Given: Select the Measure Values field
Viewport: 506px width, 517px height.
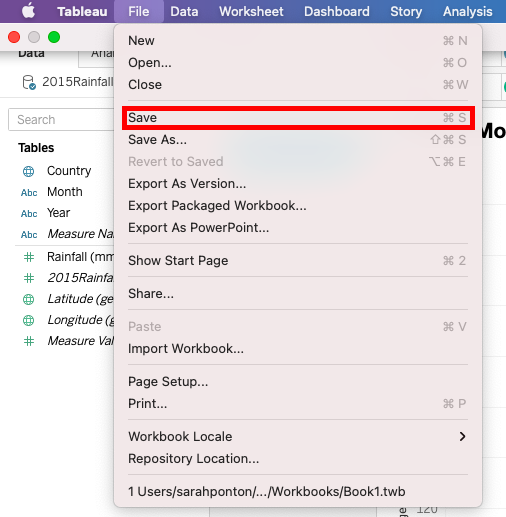Looking at the screenshot, I should click(81, 341).
